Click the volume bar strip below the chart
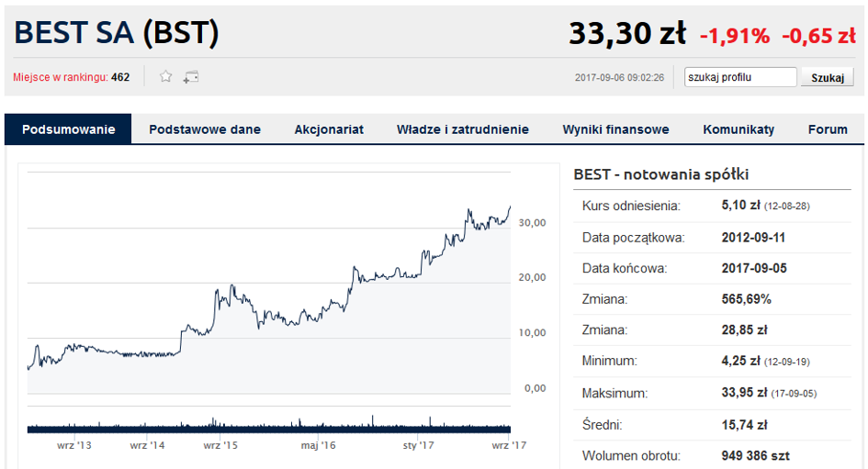Image resolution: width=868 pixels, height=469 pixels. click(268, 426)
